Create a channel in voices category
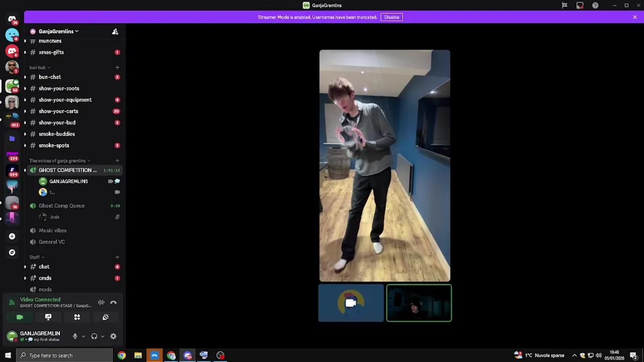 [x=117, y=161]
